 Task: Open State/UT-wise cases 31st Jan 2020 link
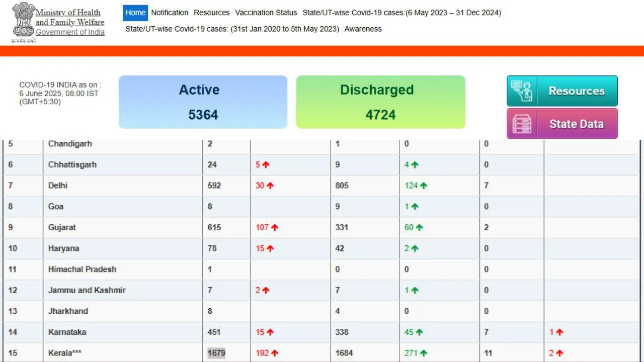pos(232,29)
